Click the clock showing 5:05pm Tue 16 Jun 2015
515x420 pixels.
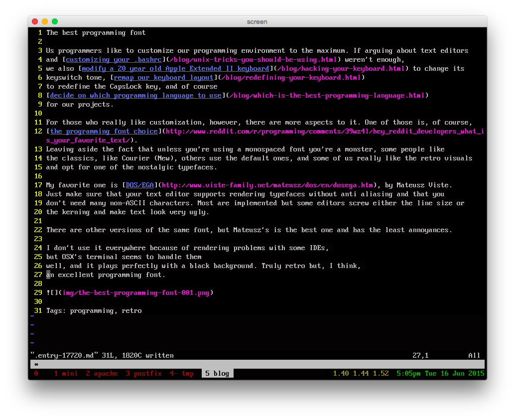point(440,373)
